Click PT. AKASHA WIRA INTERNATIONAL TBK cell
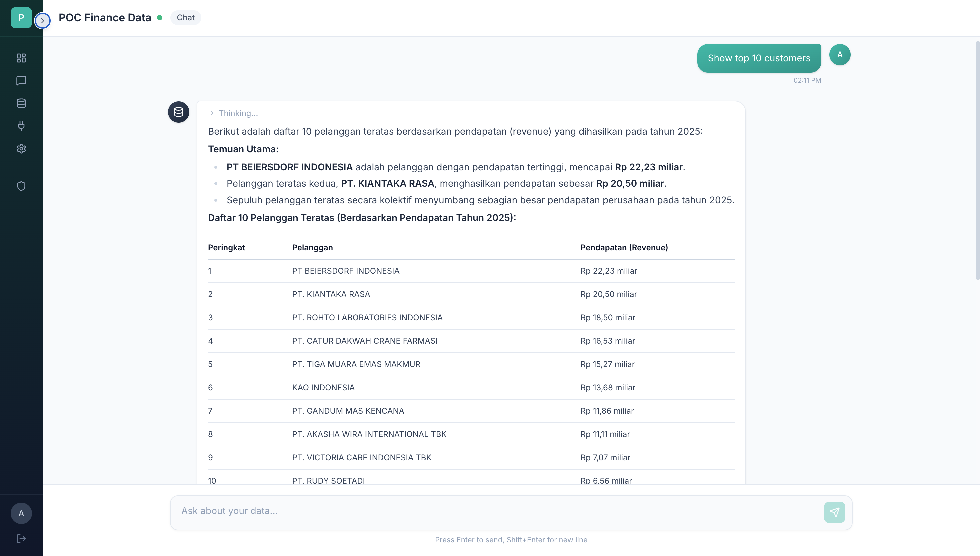This screenshot has height=556, width=980. coord(369,434)
